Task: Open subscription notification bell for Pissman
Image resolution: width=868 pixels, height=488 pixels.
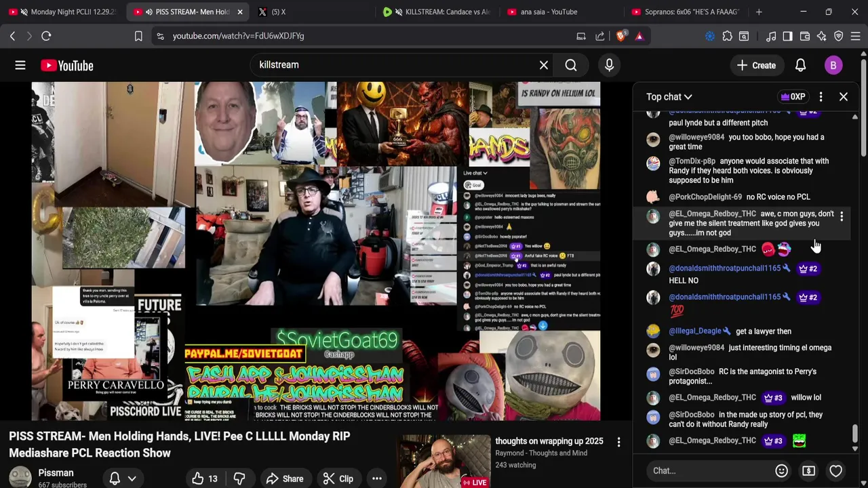Action: tap(115, 479)
